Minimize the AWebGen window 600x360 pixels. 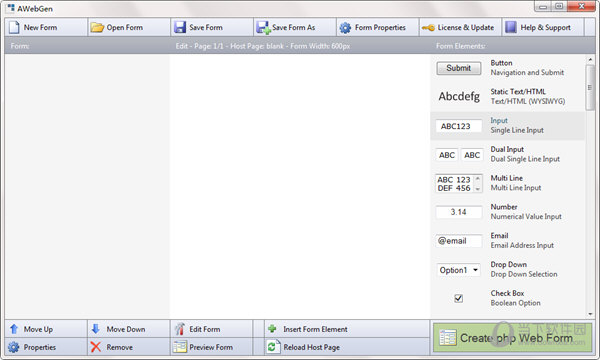click(543, 6)
